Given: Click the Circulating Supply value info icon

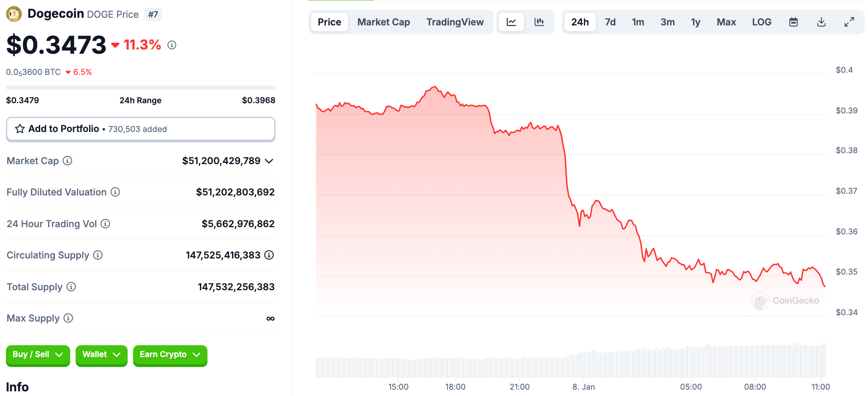Looking at the screenshot, I should coord(269,255).
